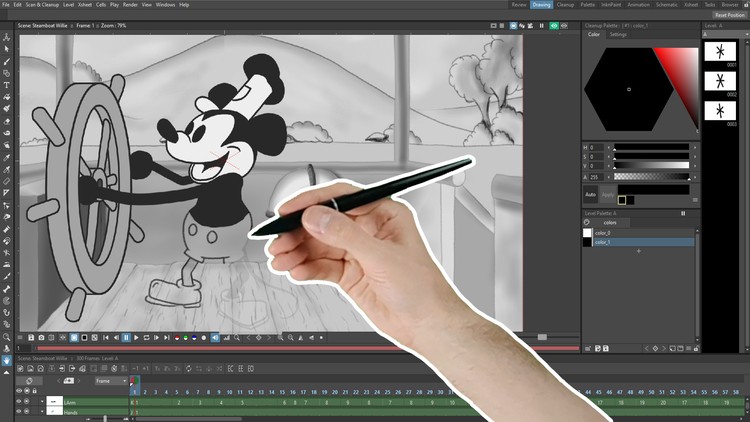Toggle the green Preview eye in viewer header
Screen dimensions: 750x422
554,26
